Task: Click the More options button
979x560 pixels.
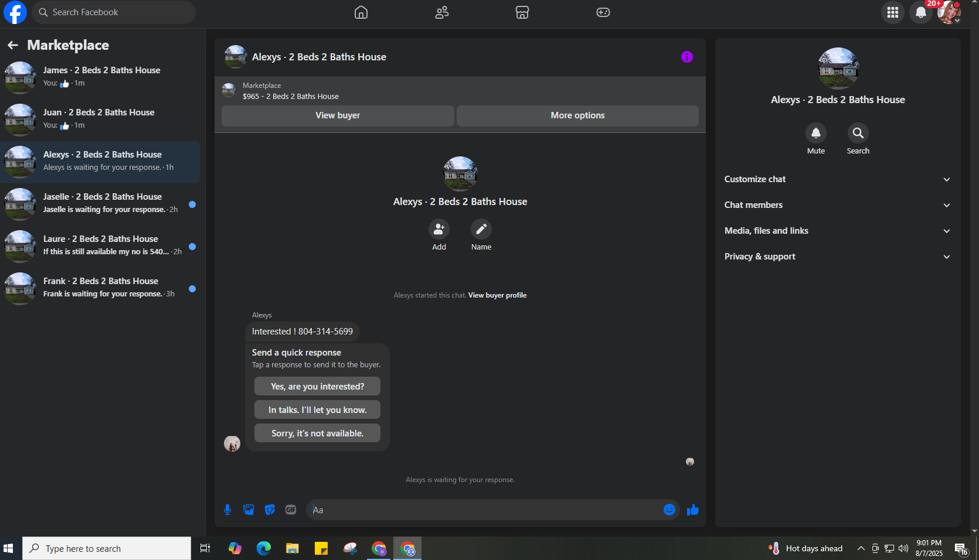Action: 577,115
